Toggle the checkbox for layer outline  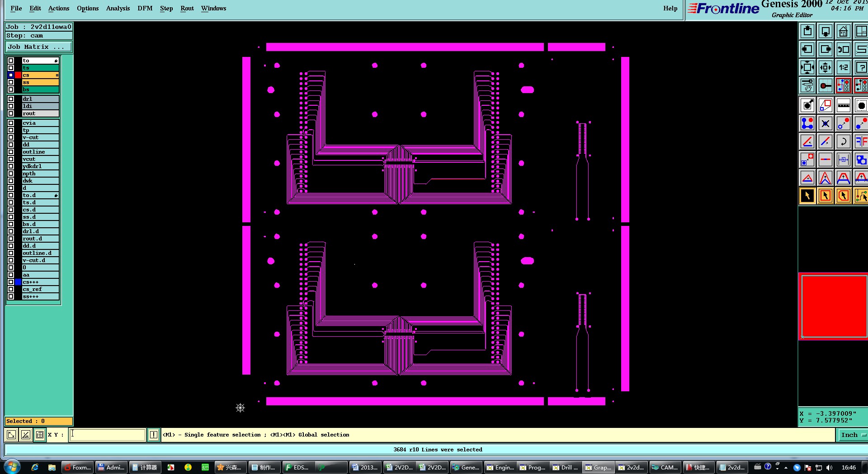point(11,152)
